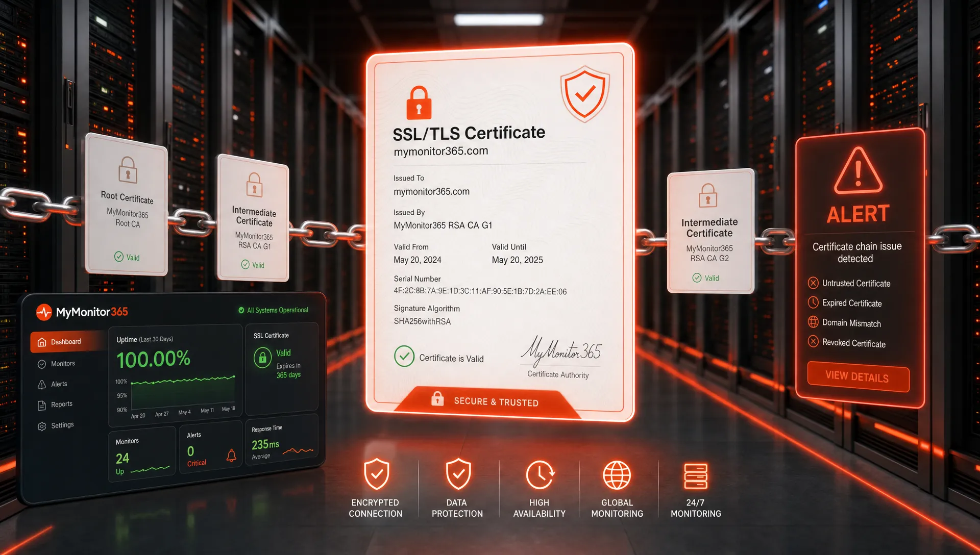Click lock icon on RSA CA G1 card

(254, 185)
